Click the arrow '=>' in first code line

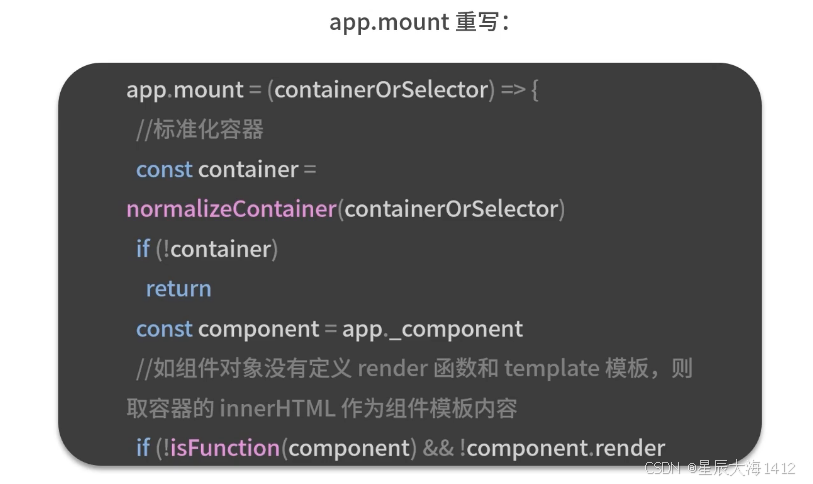point(513,90)
